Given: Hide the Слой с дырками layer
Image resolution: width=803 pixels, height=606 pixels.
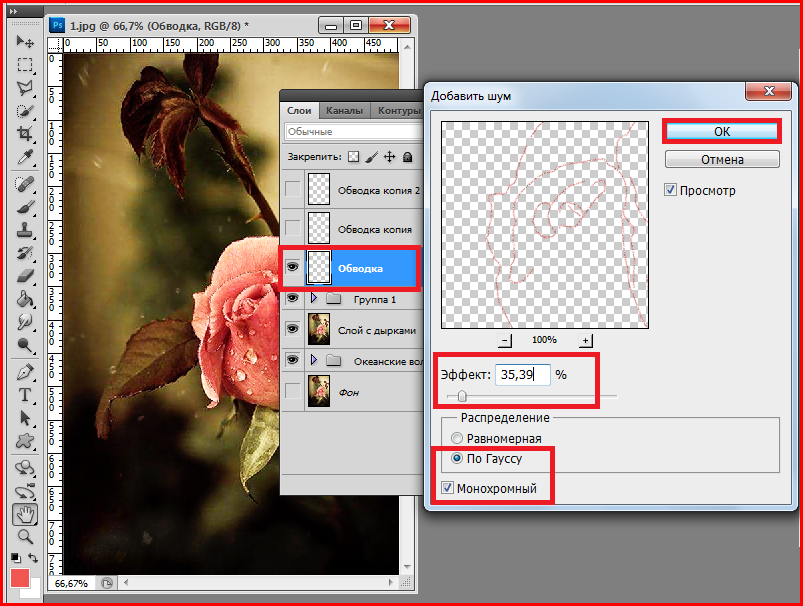Looking at the screenshot, I should (x=292, y=329).
